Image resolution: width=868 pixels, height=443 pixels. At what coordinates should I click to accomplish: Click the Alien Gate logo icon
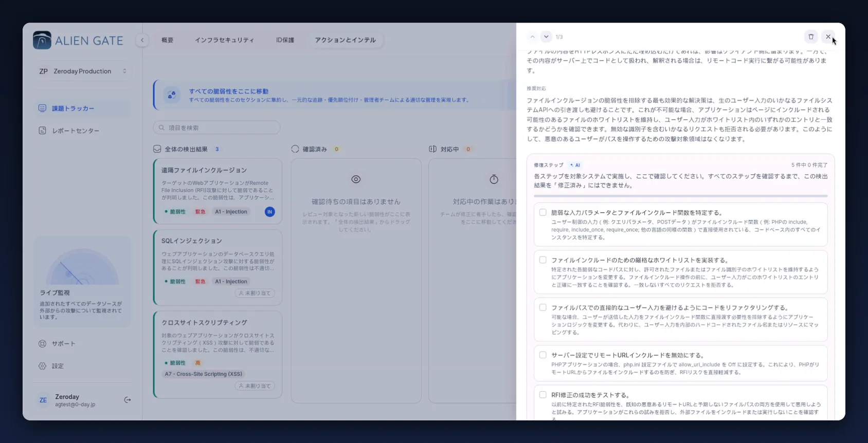point(42,40)
